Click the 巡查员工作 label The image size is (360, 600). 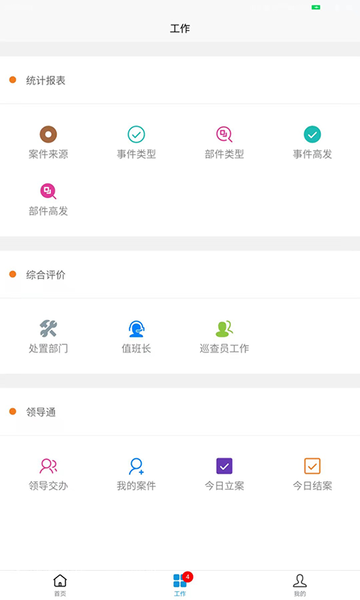tap(224, 348)
